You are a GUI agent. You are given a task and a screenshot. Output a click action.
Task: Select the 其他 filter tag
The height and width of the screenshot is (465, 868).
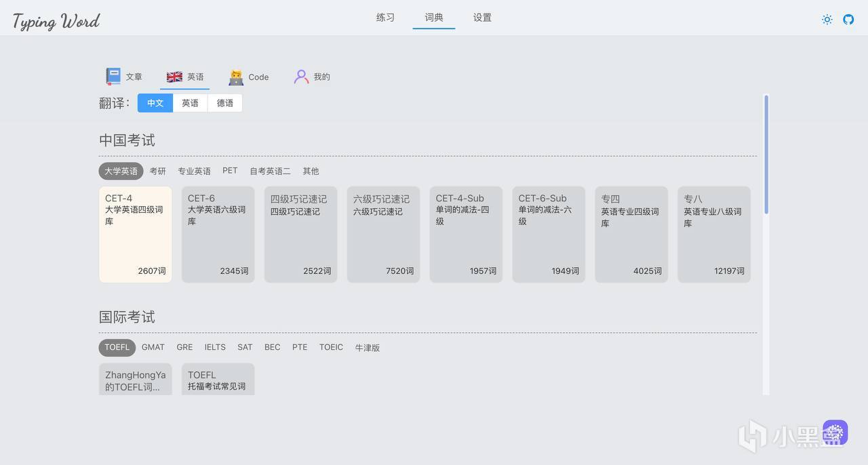pos(311,171)
